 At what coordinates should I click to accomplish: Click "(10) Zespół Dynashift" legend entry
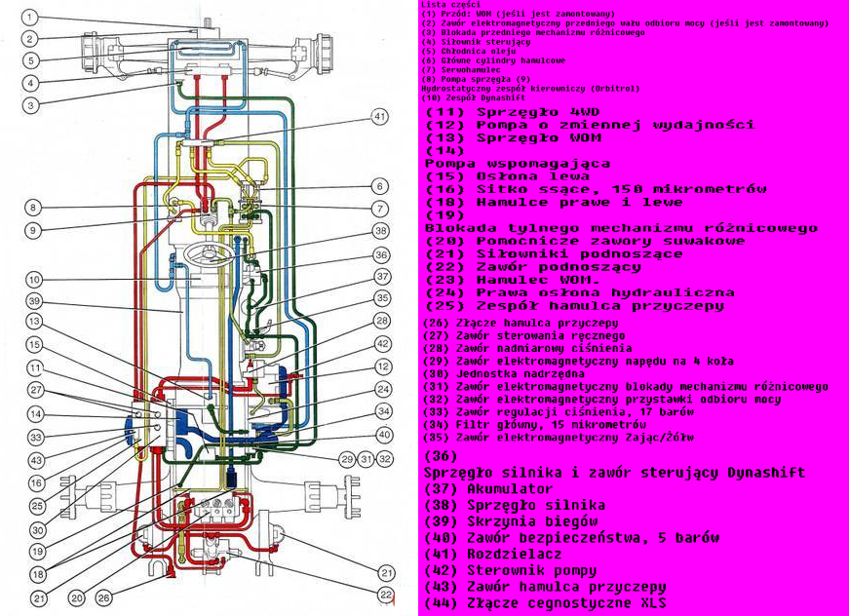pyautogui.click(x=473, y=98)
